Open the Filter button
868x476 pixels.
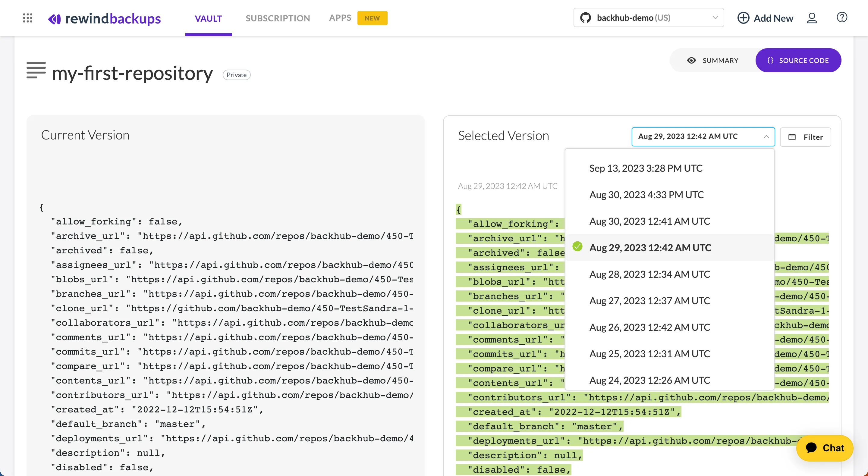point(805,137)
